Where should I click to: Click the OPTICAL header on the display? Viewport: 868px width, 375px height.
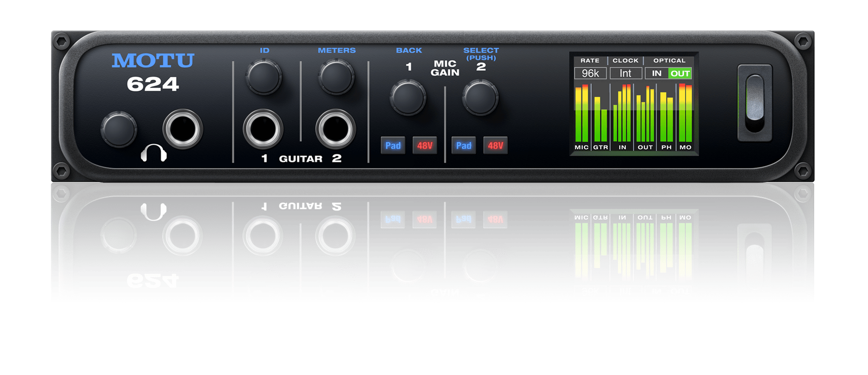point(669,61)
